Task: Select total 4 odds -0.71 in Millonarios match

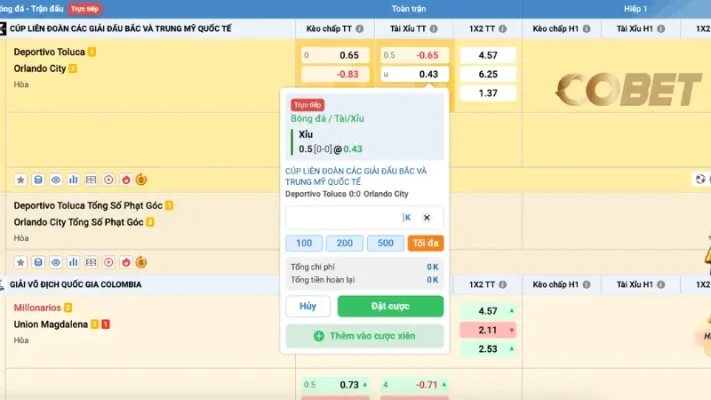Action: tap(414, 385)
